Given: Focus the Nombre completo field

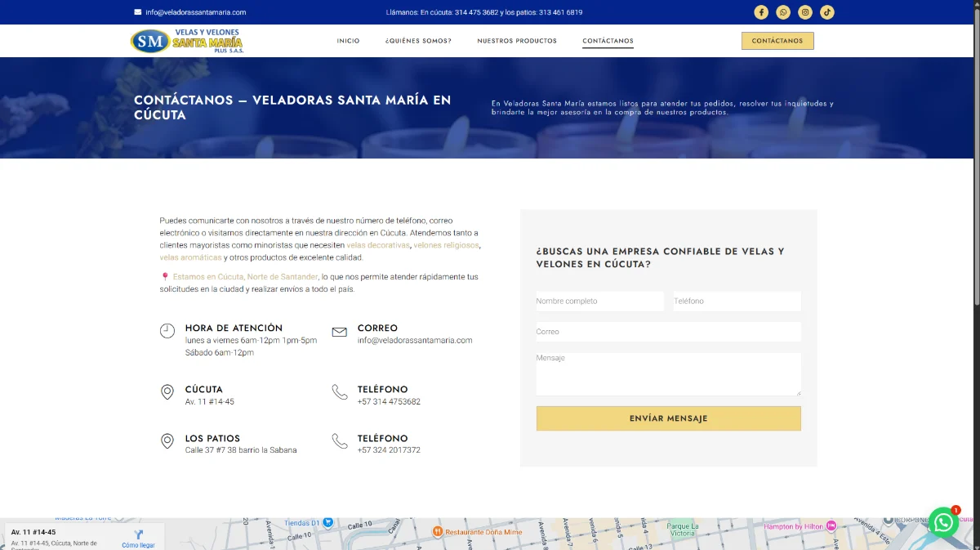Looking at the screenshot, I should [x=600, y=302].
